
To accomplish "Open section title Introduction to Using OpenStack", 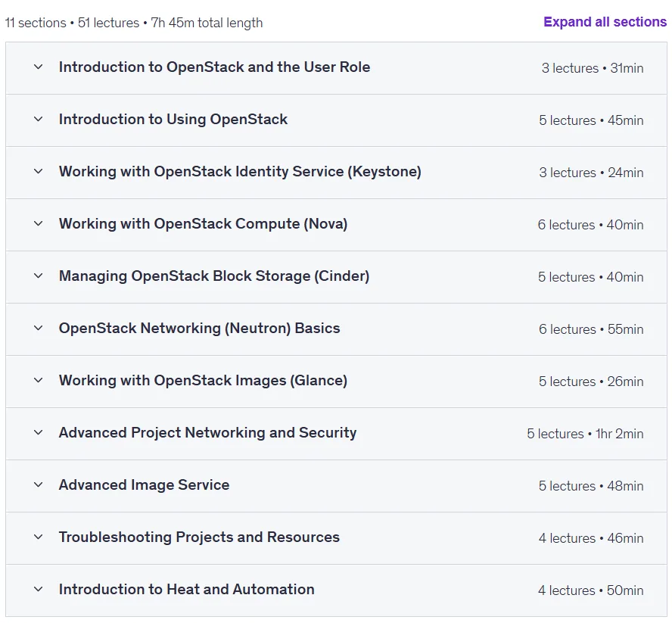I will (173, 119).
